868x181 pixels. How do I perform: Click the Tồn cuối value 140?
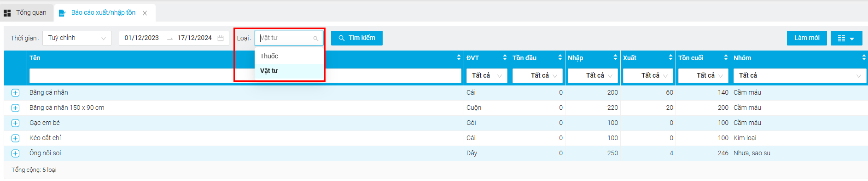pos(723,92)
